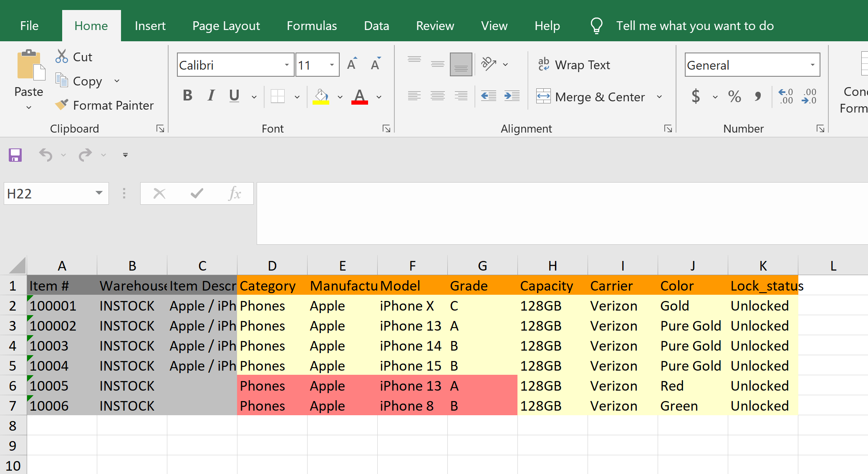Click the Tell me search box
This screenshot has width=868, height=474.
click(695, 26)
